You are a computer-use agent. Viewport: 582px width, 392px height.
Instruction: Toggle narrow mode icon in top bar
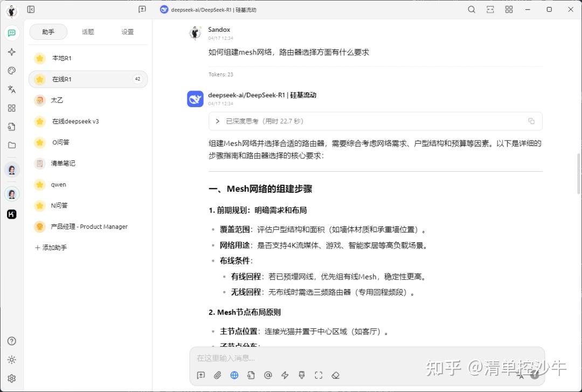(490, 9)
